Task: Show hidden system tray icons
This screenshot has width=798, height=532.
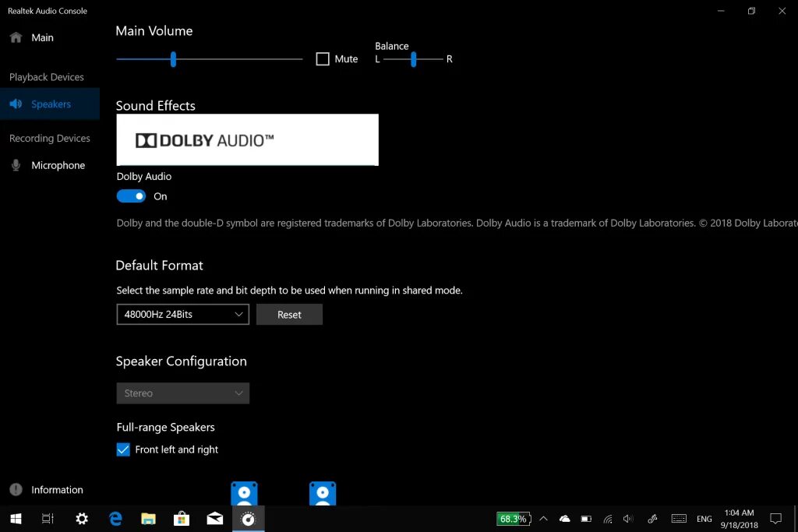Action: click(543, 519)
